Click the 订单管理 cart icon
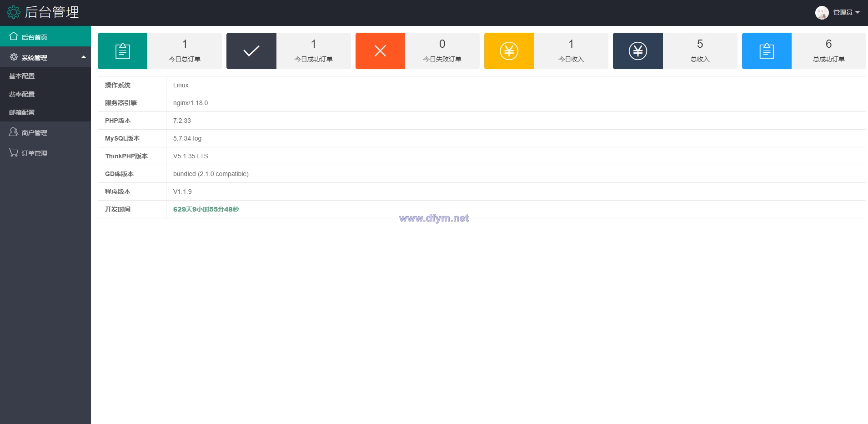Viewport: 868px width, 424px height. [x=14, y=152]
